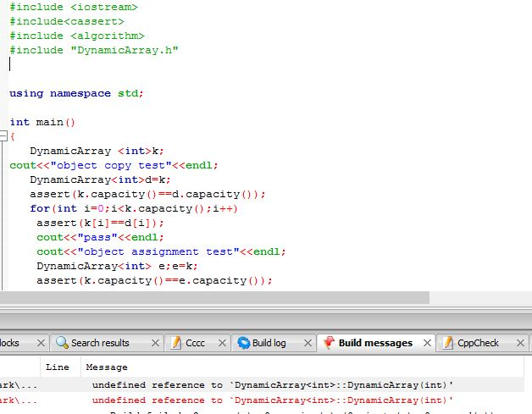The width and height of the screenshot is (532, 414).
Task: Click the 'int main()' line
Action: pos(42,122)
